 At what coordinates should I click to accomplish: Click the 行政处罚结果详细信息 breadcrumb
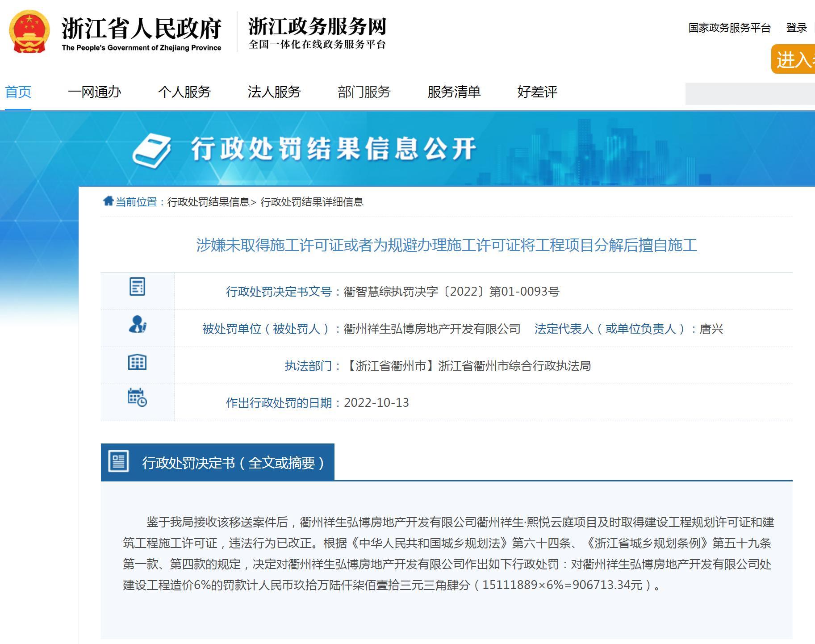(312, 202)
